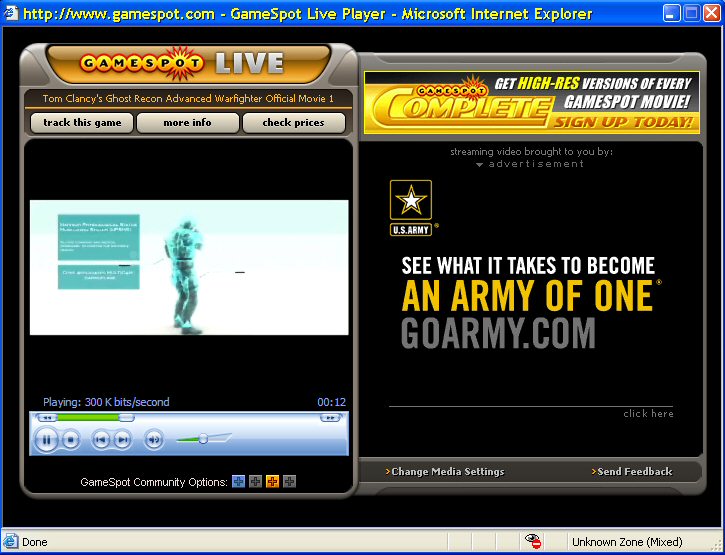Click the volume slider knob
725x555 pixels.
tap(203, 439)
